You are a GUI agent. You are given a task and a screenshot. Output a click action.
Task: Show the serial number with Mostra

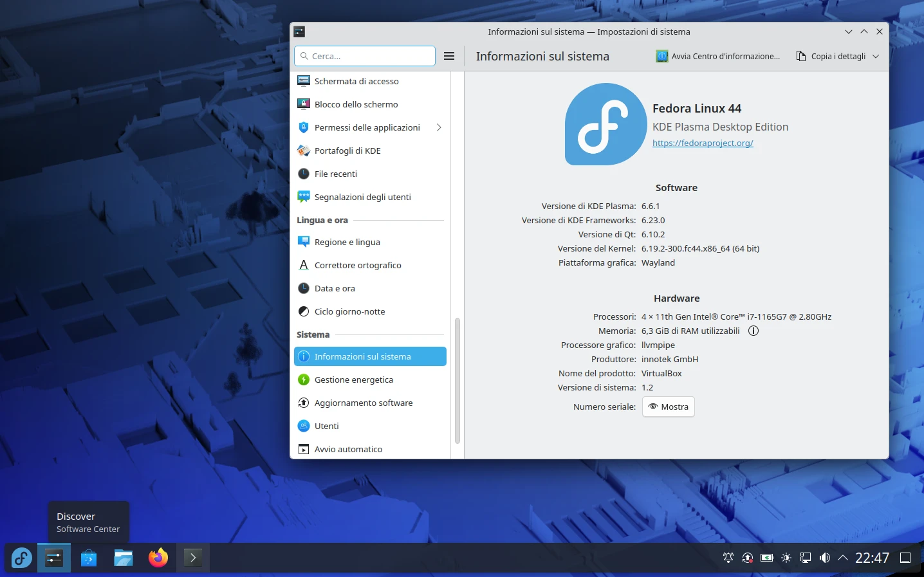tap(668, 407)
